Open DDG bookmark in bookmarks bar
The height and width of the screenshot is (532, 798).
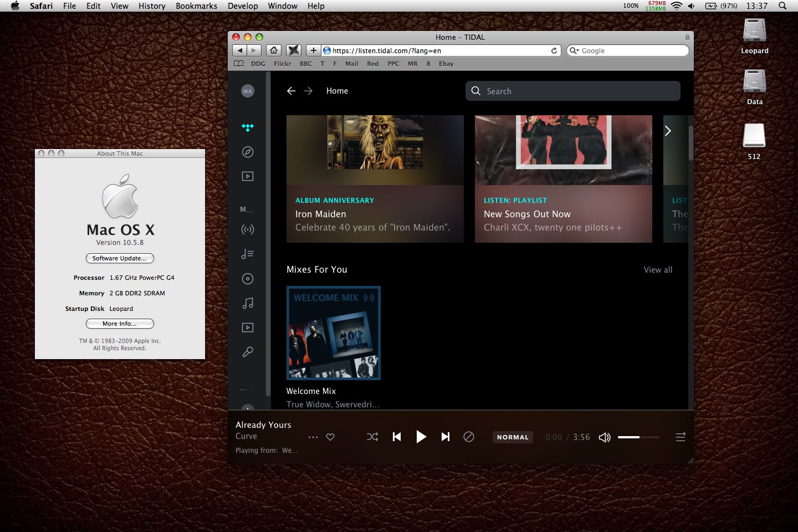tap(258, 64)
